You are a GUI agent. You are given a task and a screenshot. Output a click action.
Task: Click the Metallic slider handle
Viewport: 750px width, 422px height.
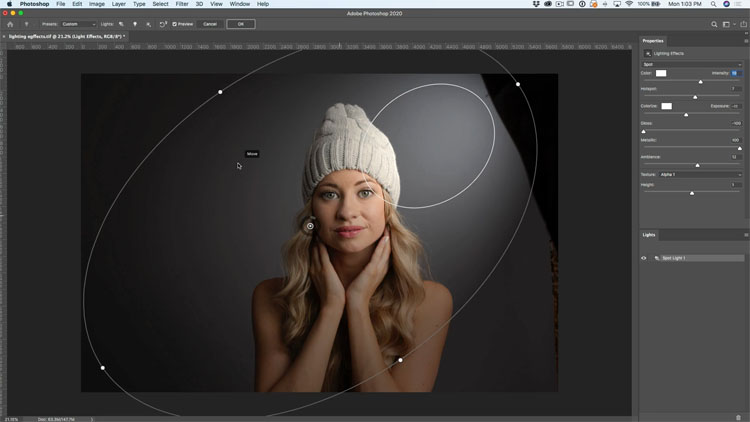[x=739, y=149]
